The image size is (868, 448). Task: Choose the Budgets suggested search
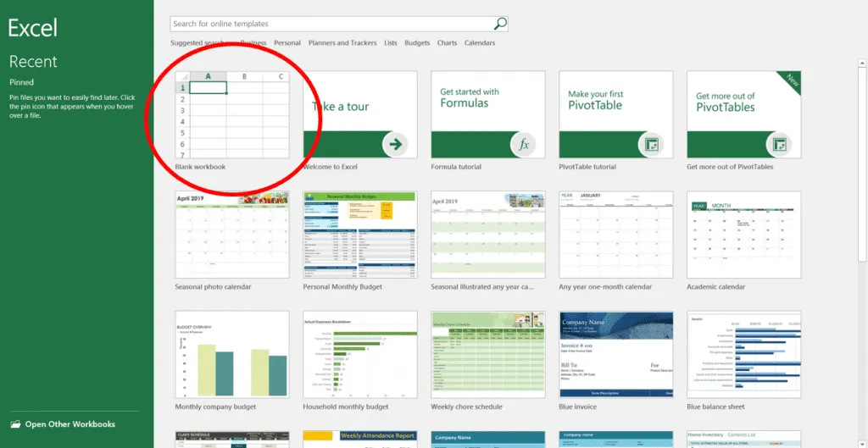click(417, 42)
